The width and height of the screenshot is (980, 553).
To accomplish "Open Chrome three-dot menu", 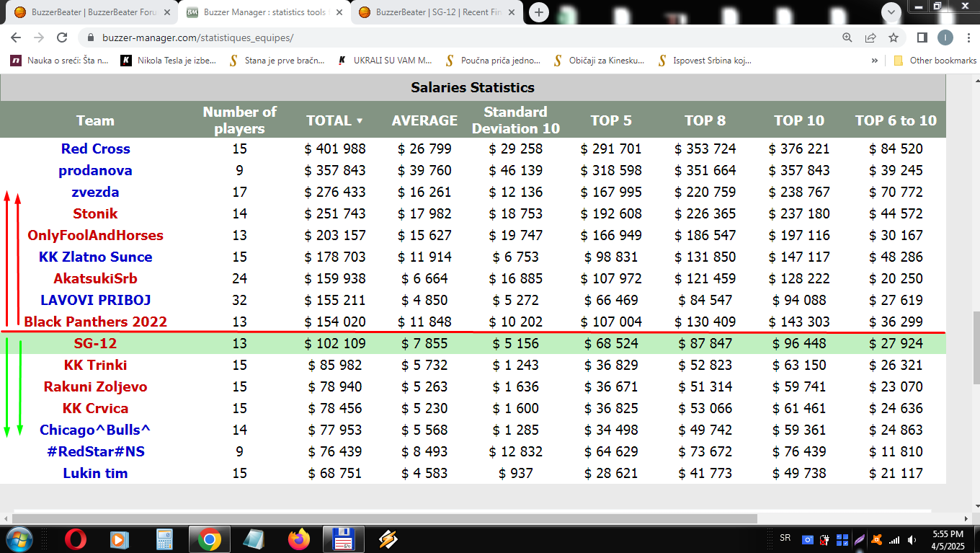I will (x=968, y=37).
